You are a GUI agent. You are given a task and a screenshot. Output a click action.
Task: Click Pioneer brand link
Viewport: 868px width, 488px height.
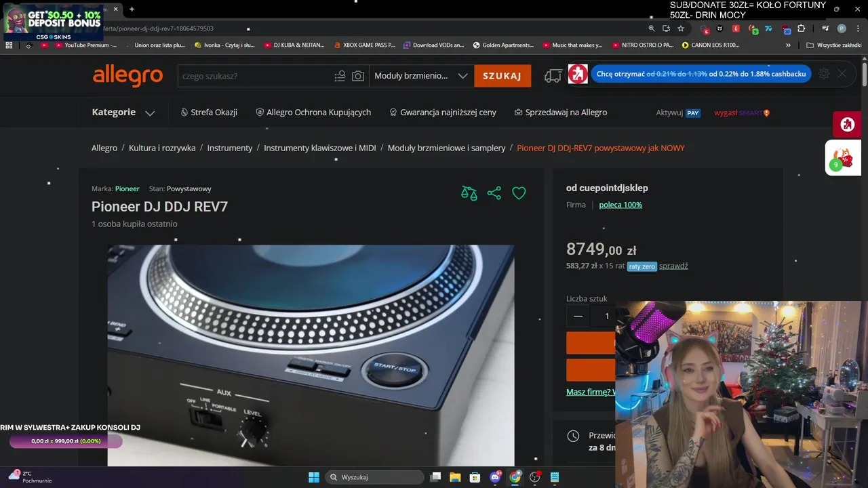(127, 188)
